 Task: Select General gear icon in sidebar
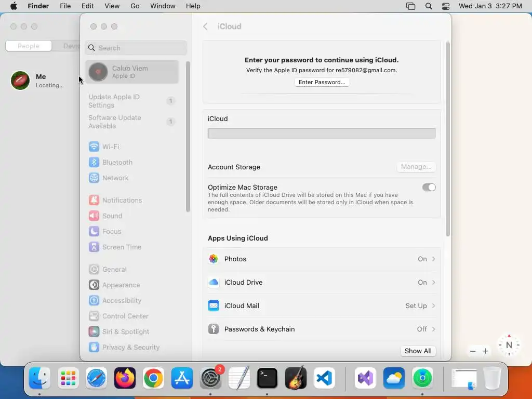[x=94, y=270]
